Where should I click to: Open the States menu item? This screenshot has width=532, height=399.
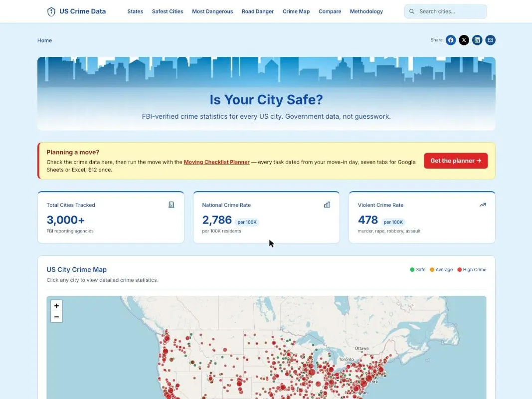coord(135,11)
